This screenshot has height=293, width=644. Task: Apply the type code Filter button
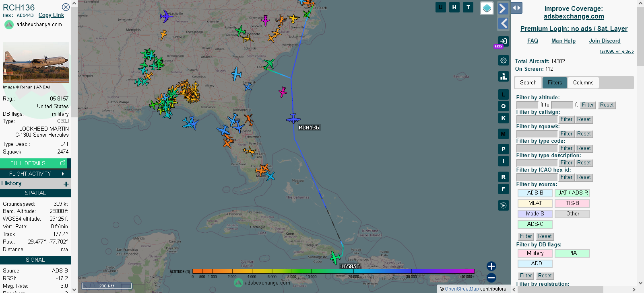[566, 148]
